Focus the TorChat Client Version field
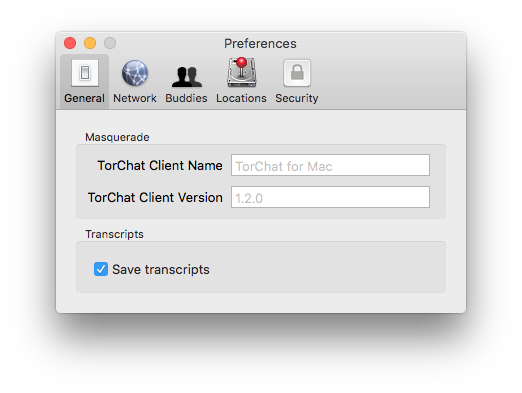 coord(330,197)
